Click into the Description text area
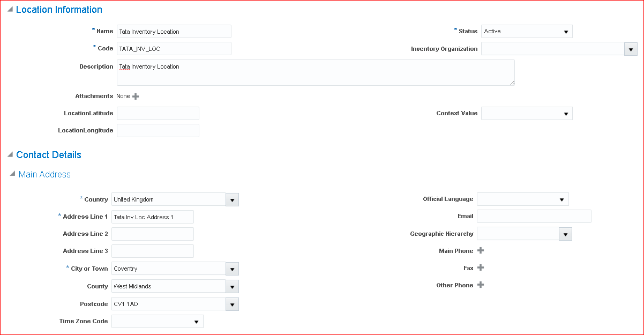This screenshot has width=644, height=335. pos(315,72)
